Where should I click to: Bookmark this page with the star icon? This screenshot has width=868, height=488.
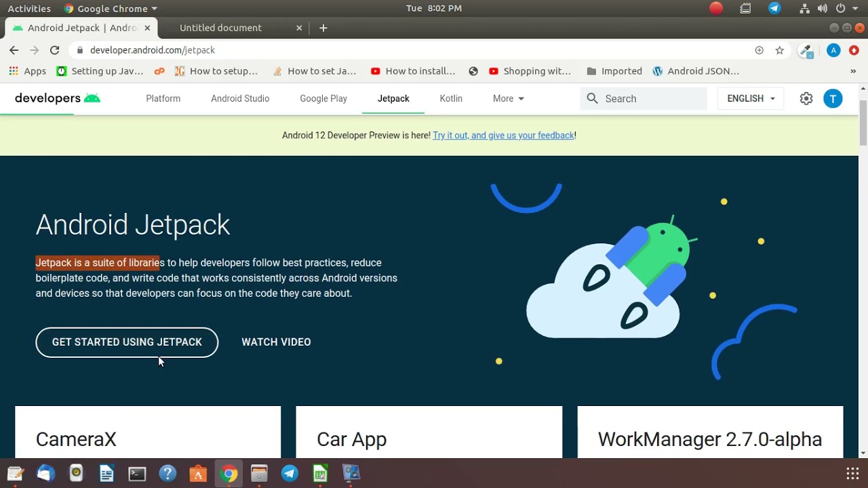tap(780, 50)
